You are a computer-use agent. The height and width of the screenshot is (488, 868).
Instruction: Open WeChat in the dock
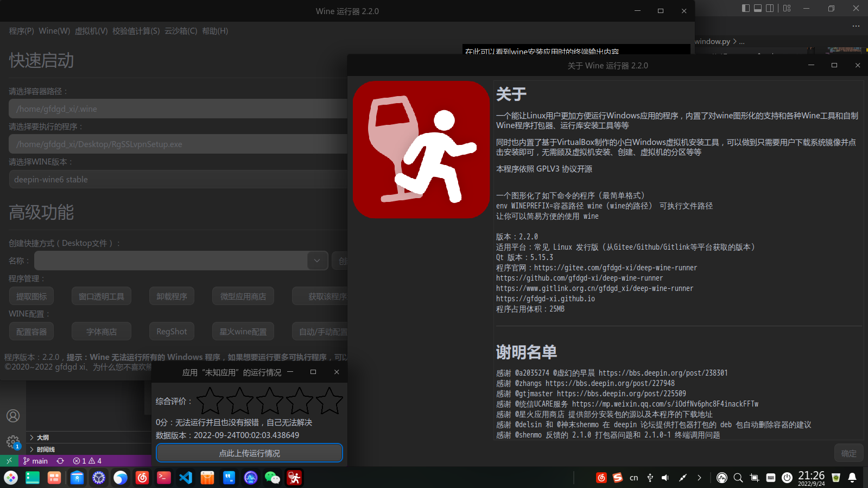273,478
